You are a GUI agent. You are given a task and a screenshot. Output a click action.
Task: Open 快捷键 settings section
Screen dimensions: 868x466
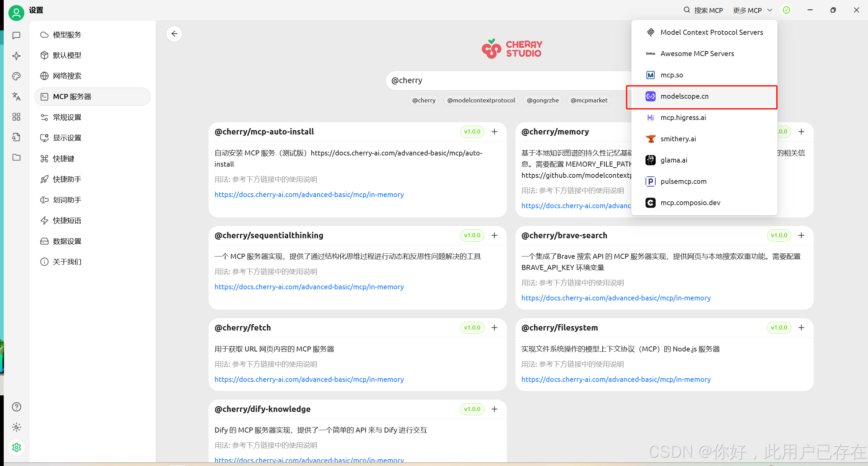tap(92, 158)
